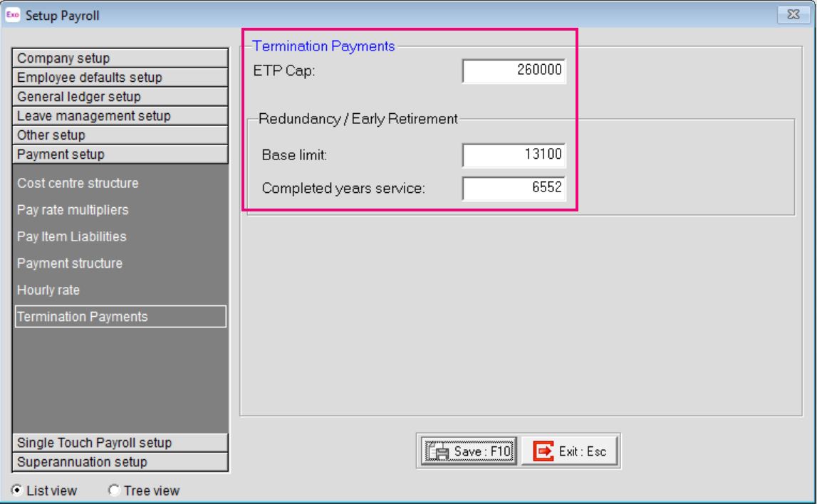817x504 pixels.
Task: Open Pay rate multipliers page
Action: click(73, 210)
